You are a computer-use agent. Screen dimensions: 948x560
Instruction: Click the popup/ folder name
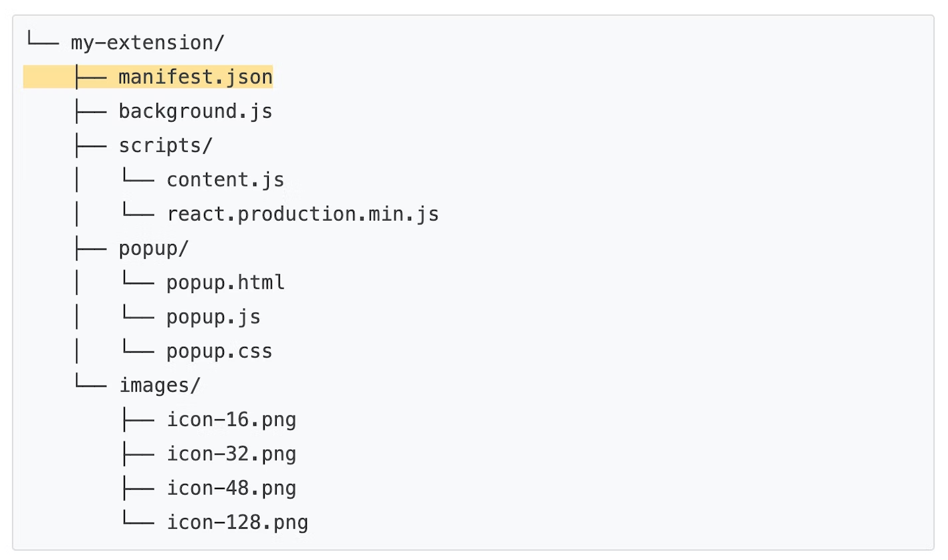point(153,249)
